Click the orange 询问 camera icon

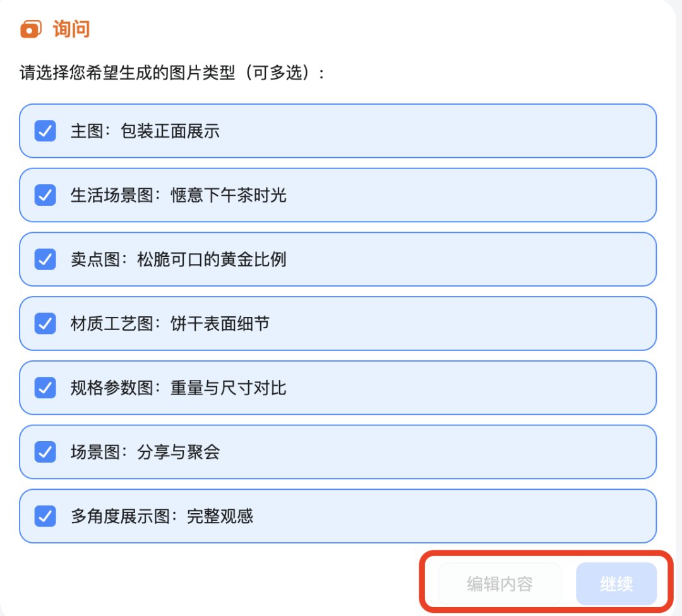30,28
